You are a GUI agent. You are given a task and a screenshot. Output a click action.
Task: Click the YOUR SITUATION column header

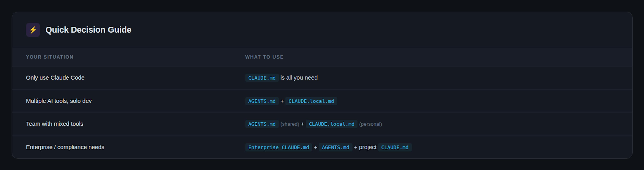coord(49,57)
